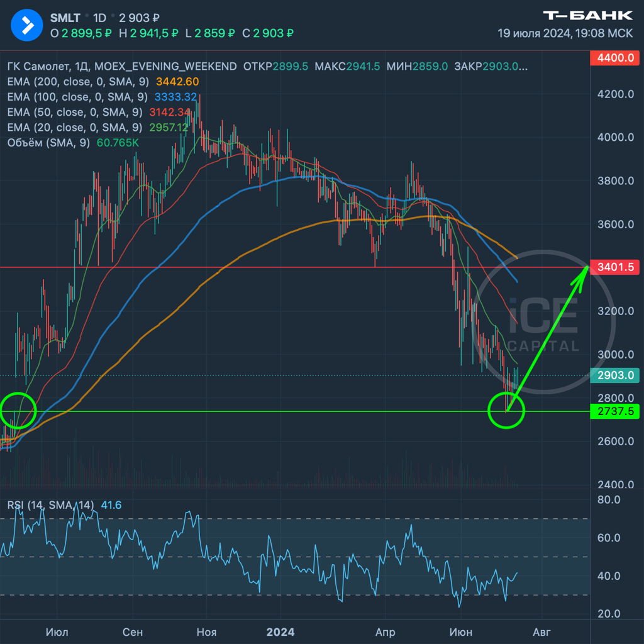Screen dimensions: 644x644
Task: Click the orange EMA 200 value 3442.60
Action: point(177,82)
